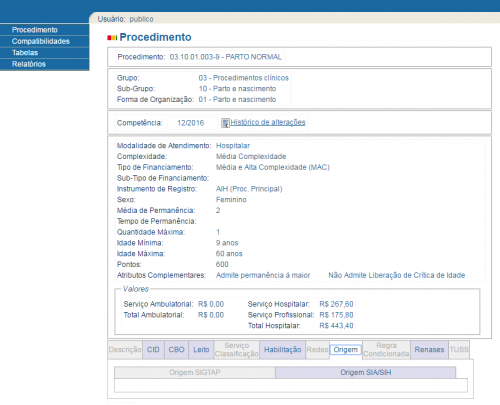Click the value Média e Alta Complexidade (MAC)

coord(273,167)
